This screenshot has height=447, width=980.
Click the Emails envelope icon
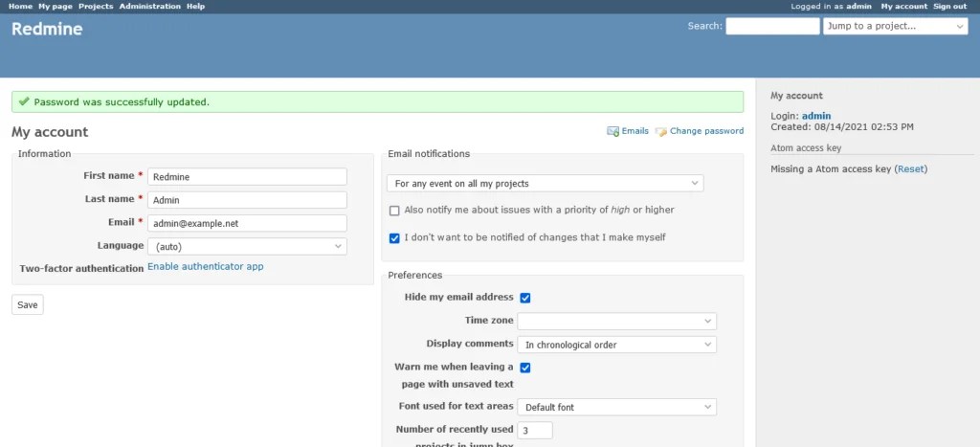coord(612,131)
